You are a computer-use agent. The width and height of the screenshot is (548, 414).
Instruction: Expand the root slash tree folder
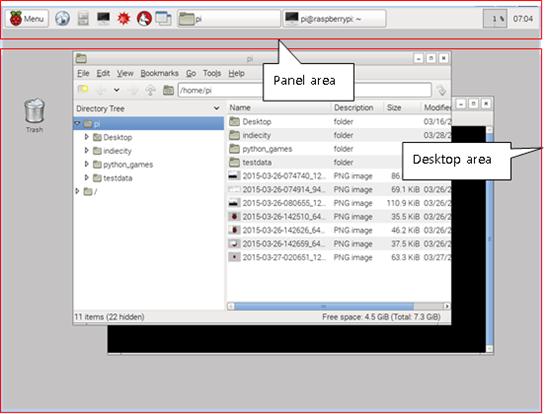click(x=77, y=191)
